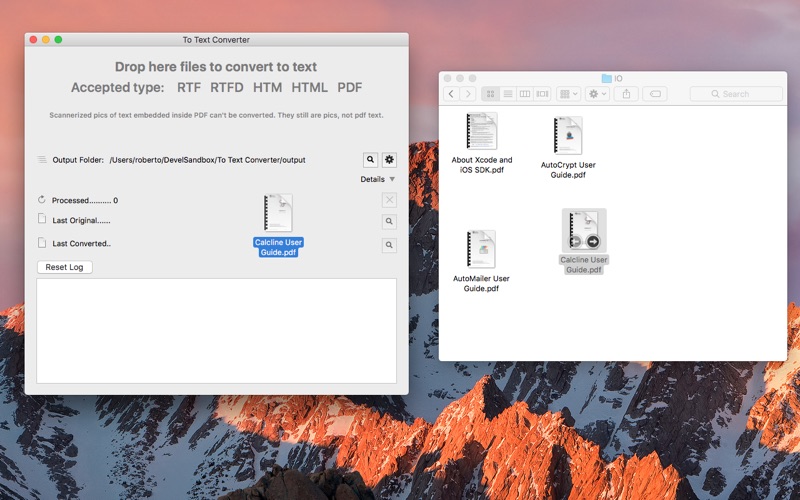Select Calcline User Guide.pdf in Finder
Viewport: 800px width, 500px height.
tap(584, 241)
